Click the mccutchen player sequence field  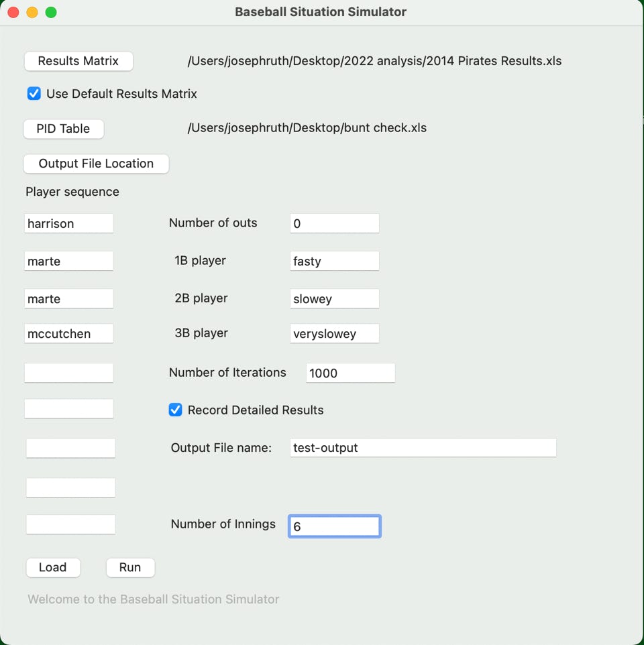[x=68, y=334]
